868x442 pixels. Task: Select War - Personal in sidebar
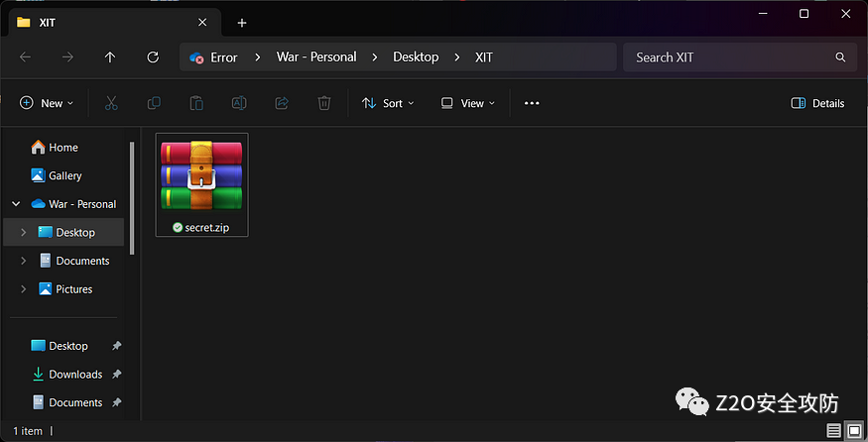[x=73, y=203]
